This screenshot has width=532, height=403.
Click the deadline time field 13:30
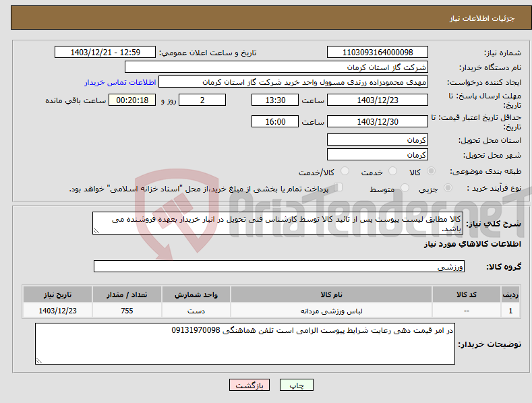pyautogui.click(x=275, y=100)
